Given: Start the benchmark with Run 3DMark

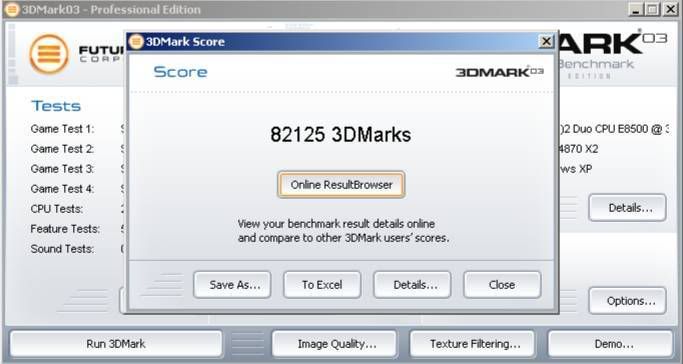Looking at the screenshot, I should pyautogui.click(x=116, y=344).
